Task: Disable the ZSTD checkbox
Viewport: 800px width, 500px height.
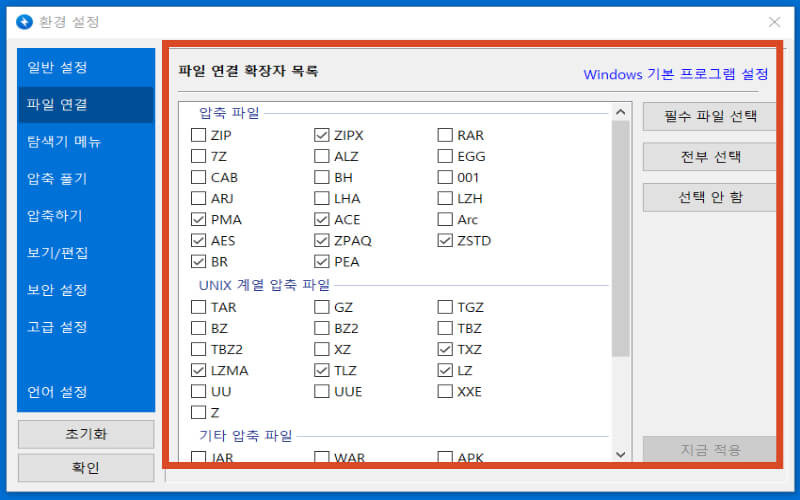Action: coord(445,240)
